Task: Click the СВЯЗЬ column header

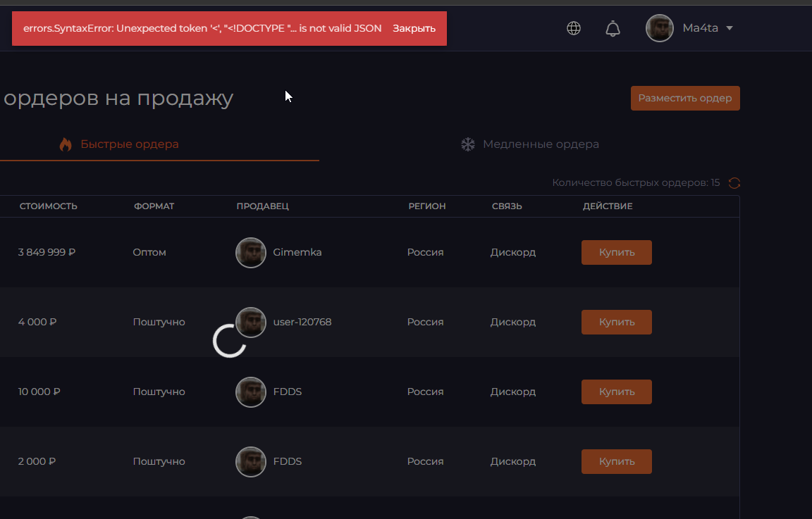Action: [x=507, y=206]
